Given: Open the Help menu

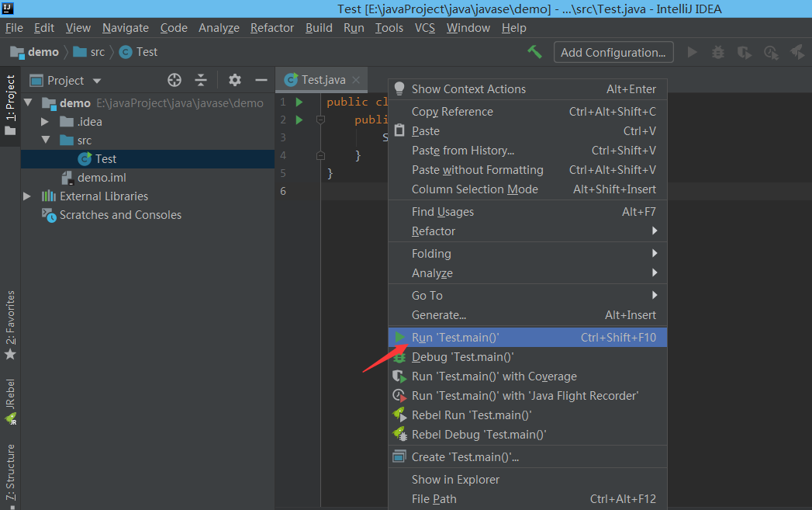Looking at the screenshot, I should pyautogui.click(x=513, y=28).
